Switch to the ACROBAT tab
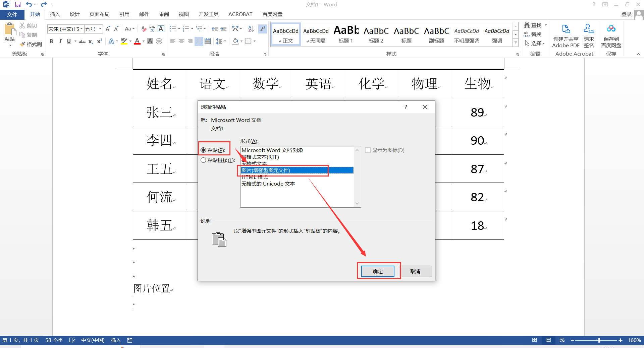Image resolution: width=644 pixels, height=348 pixels. click(x=240, y=14)
